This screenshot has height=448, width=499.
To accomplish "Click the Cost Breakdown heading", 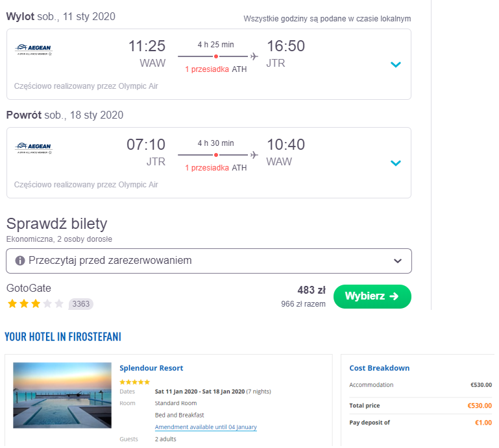I will 380,368.
